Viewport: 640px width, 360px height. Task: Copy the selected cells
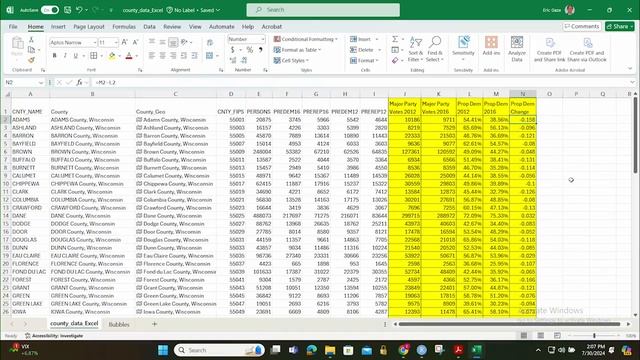click(31, 49)
